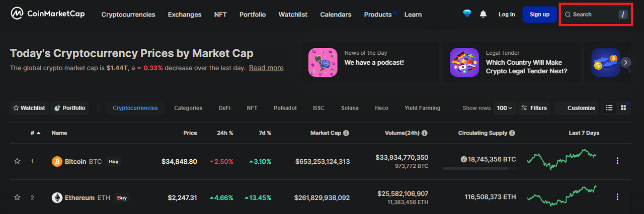Open Calendars nav menu
The image size is (644, 214).
click(x=336, y=15)
